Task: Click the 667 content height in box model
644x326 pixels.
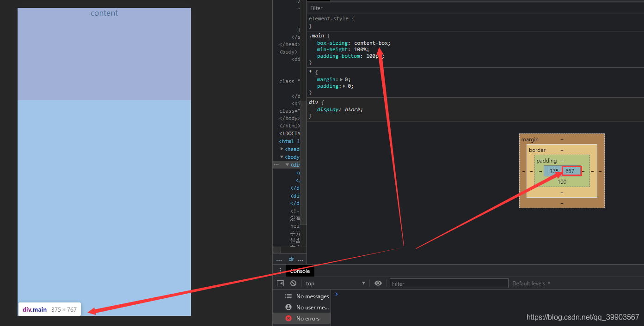Action: [x=570, y=171]
